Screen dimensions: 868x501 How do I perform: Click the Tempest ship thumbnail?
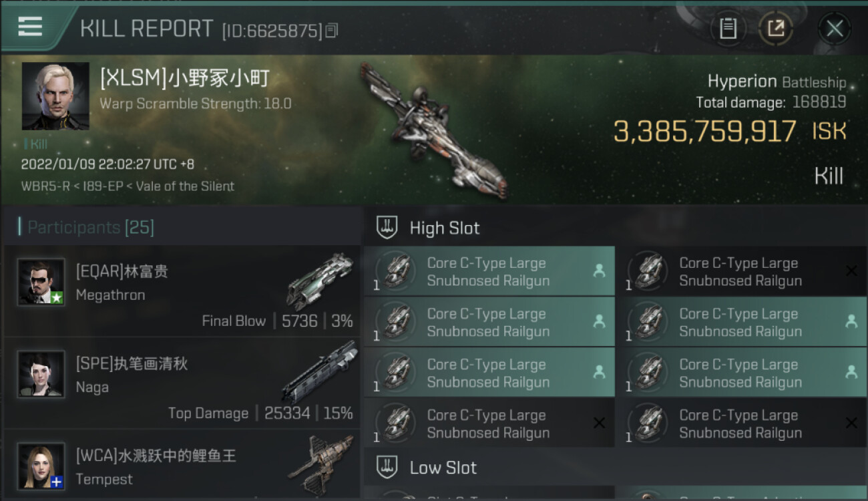[x=321, y=464]
